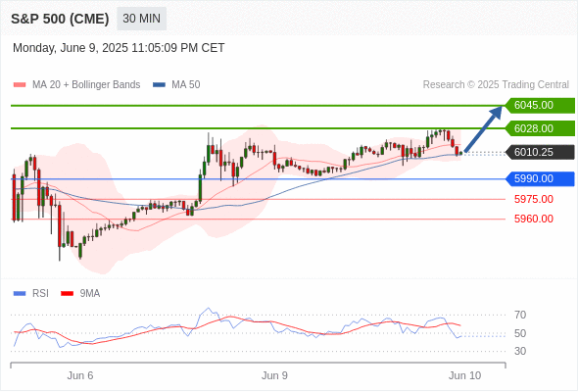Click the 9MA red legend swatch

coord(67,294)
